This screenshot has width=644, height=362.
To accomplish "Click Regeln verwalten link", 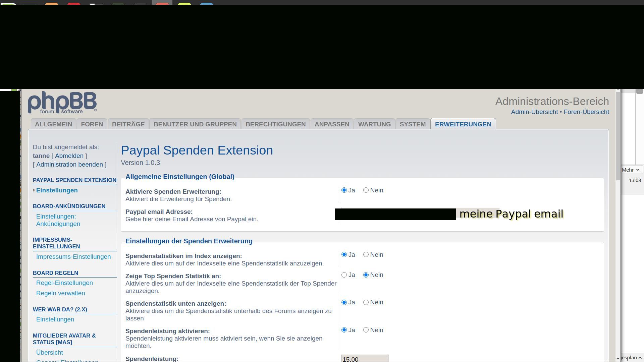I will point(60,293).
